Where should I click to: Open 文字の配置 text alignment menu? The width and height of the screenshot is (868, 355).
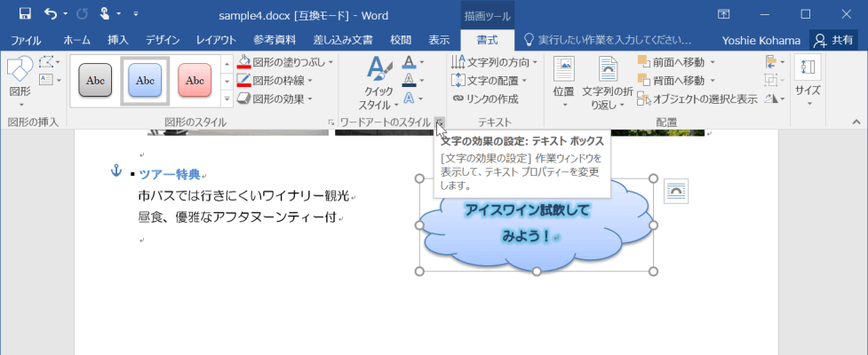pyautogui.click(x=489, y=81)
